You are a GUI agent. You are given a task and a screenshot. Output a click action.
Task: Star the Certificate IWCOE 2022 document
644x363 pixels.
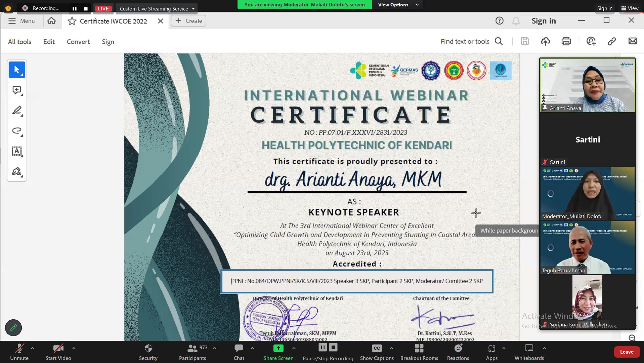(x=72, y=21)
